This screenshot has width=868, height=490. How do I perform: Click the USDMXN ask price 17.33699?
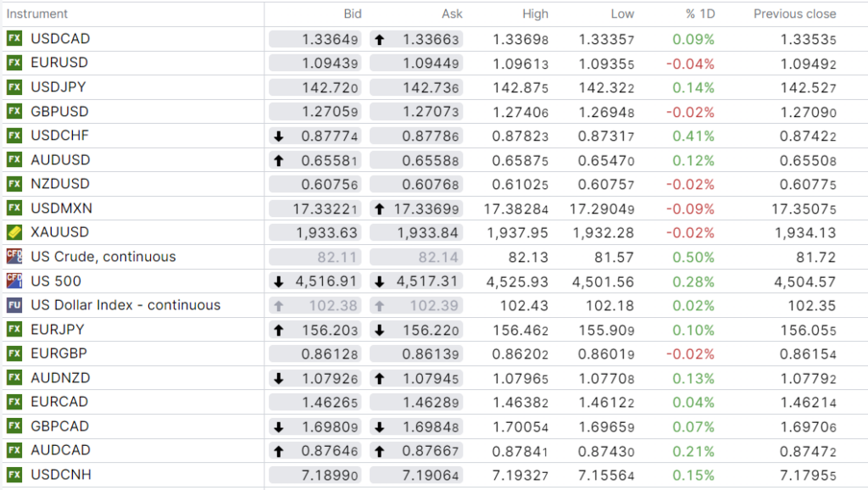(428, 209)
